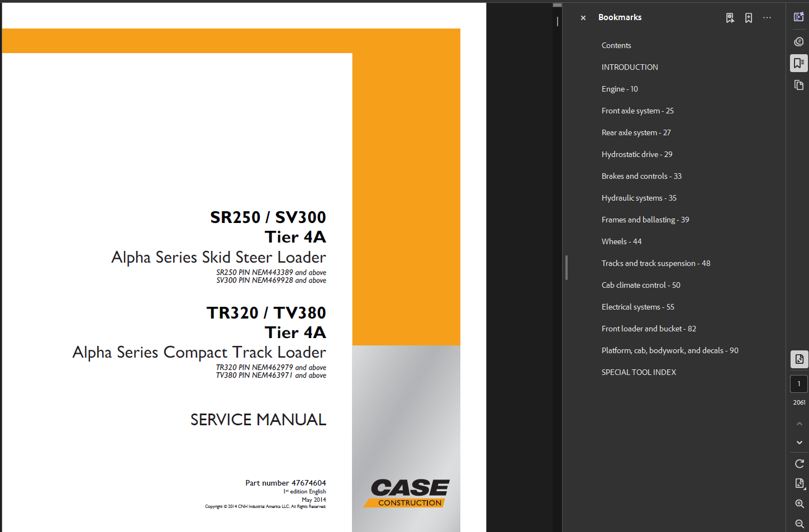Open Hydrostatic drive - 29 bookmark
This screenshot has height=532, width=809.
pos(637,155)
